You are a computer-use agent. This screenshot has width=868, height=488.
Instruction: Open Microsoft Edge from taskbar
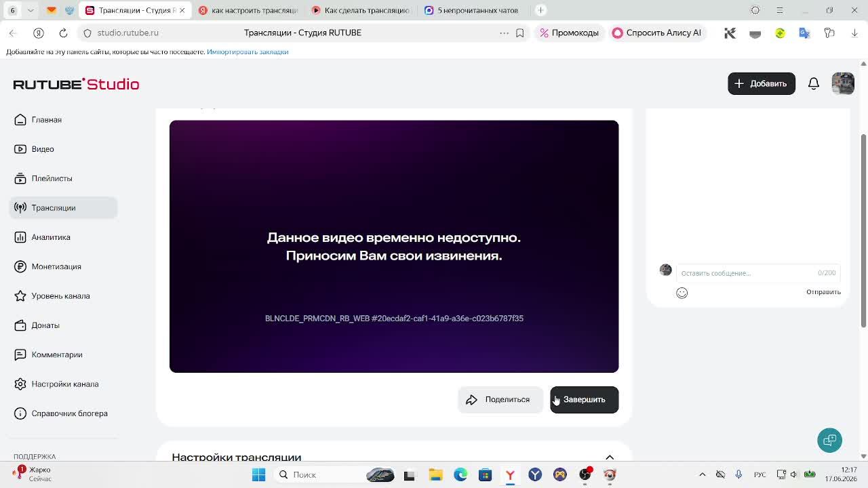point(460,475)
